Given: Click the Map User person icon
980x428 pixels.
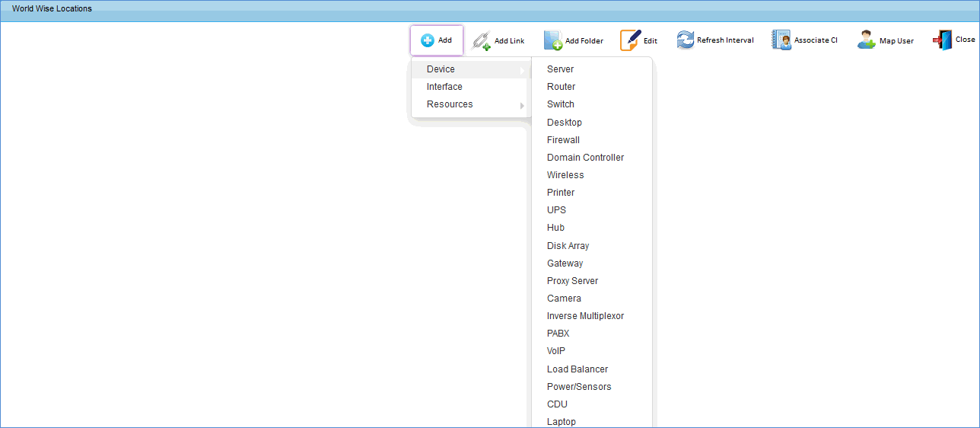Looking at the screenshot, I should pyautogui.click(x=867, y=40).
